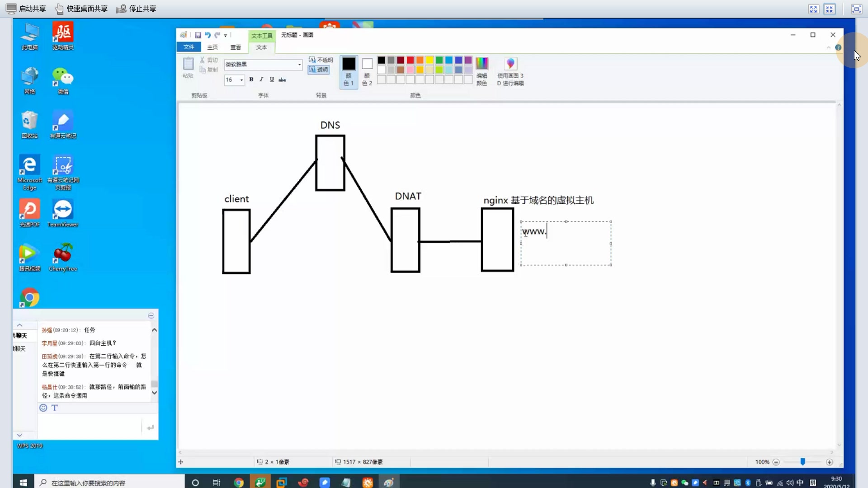Open the 此电脑 (This PC) desktop icon
The image size is (868, 488).
tap(30, 36)
